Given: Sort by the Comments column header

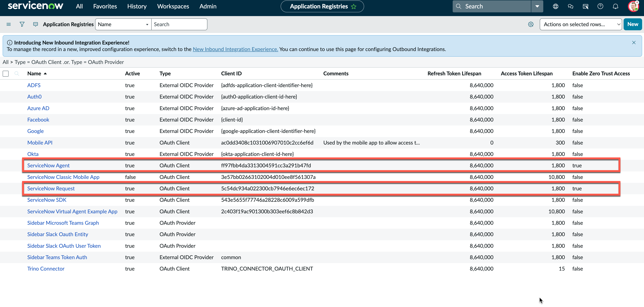Looking at the screenshot, I should point(336,73).
